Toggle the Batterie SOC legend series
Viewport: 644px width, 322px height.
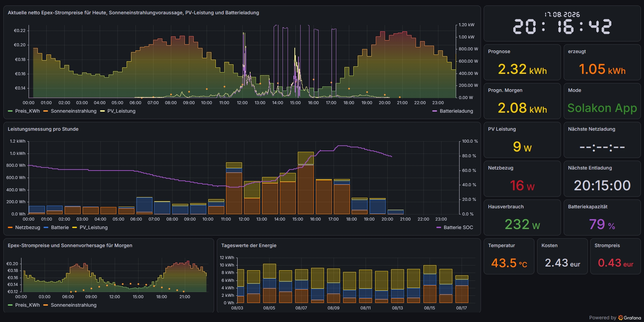coord(458,227)
